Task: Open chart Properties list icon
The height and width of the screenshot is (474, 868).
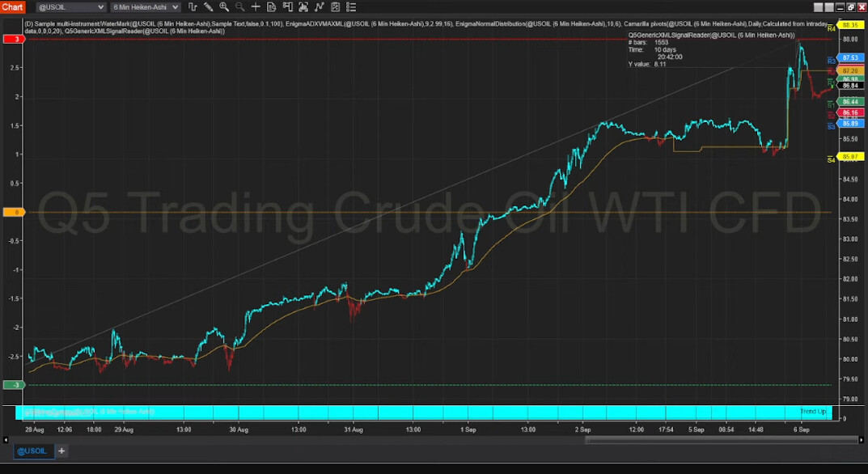Action: pyautogui.click(x=350, y=7)
